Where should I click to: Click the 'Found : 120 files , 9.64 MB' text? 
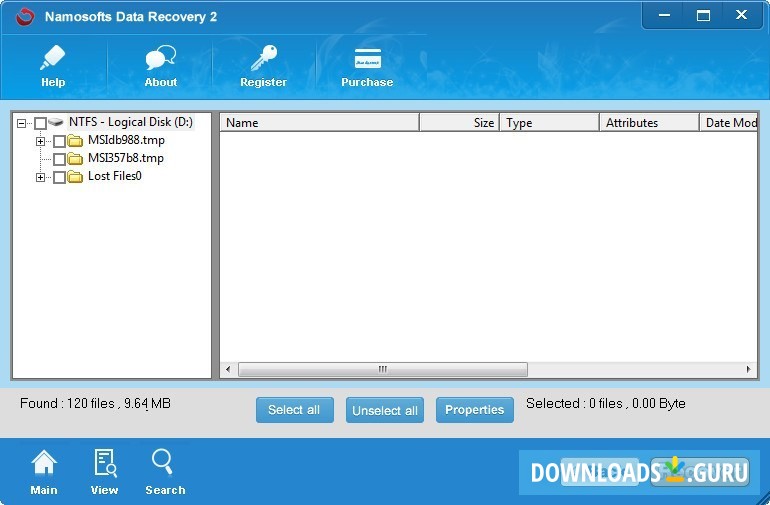pyautogui.click(x=95, y=403)
